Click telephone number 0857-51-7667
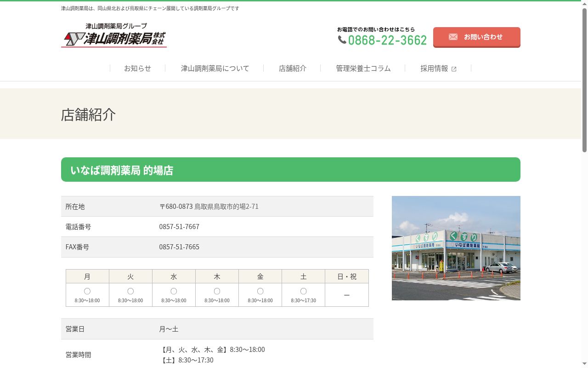This screenshot has height=368, width=588. [179, 227]
